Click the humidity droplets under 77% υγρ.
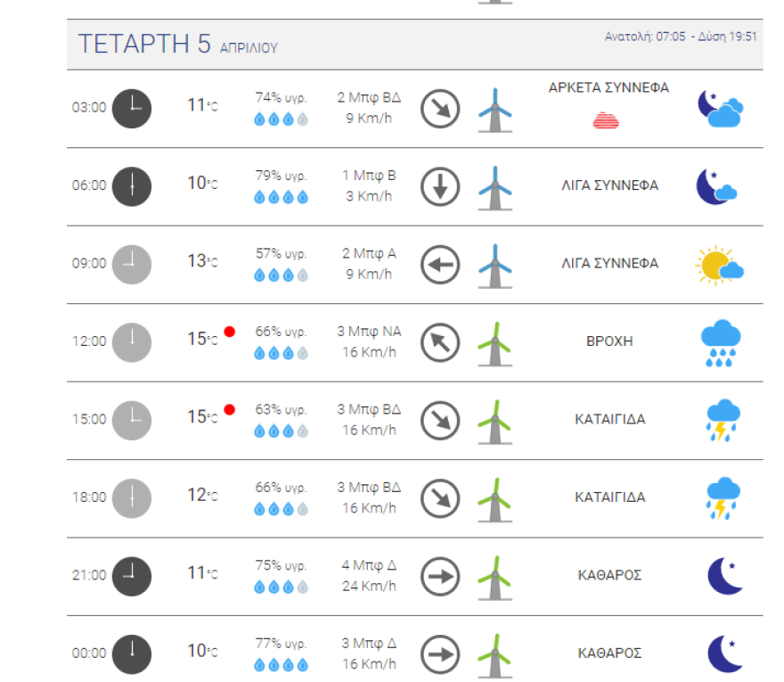This screenshot has width=784, height=682. click(x=281, y=664)
